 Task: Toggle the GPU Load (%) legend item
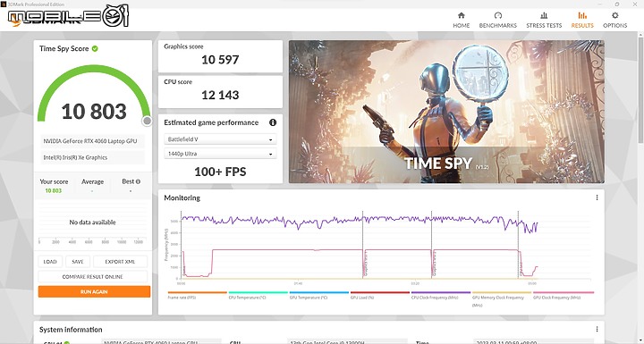click(379, 295)
